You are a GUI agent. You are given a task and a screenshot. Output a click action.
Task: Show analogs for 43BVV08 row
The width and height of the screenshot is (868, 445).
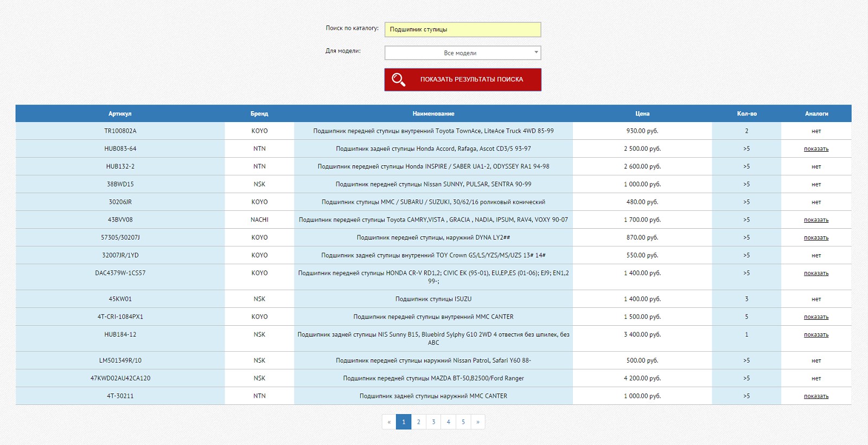pyautogui.click(x=816, y=220)
